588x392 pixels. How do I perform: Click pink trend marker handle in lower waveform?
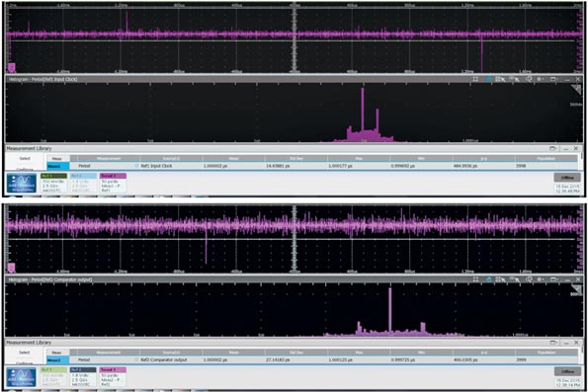pos(11,268)
